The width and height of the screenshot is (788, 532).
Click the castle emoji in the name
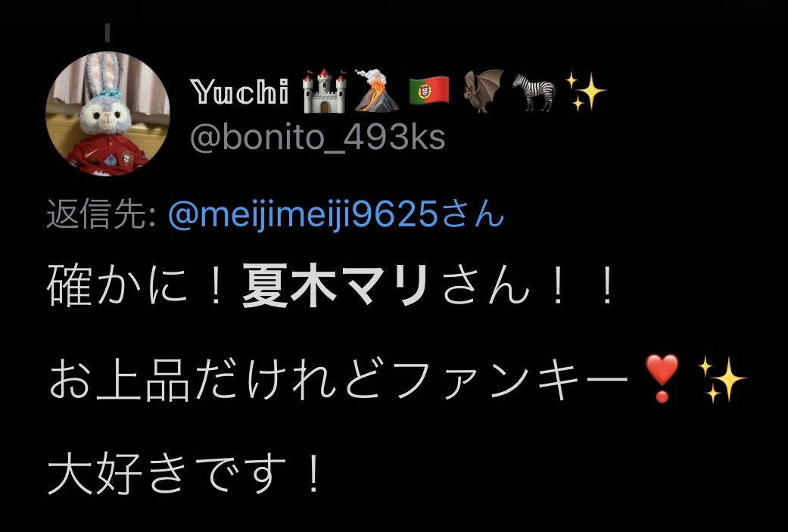click(x=325, y=91)
